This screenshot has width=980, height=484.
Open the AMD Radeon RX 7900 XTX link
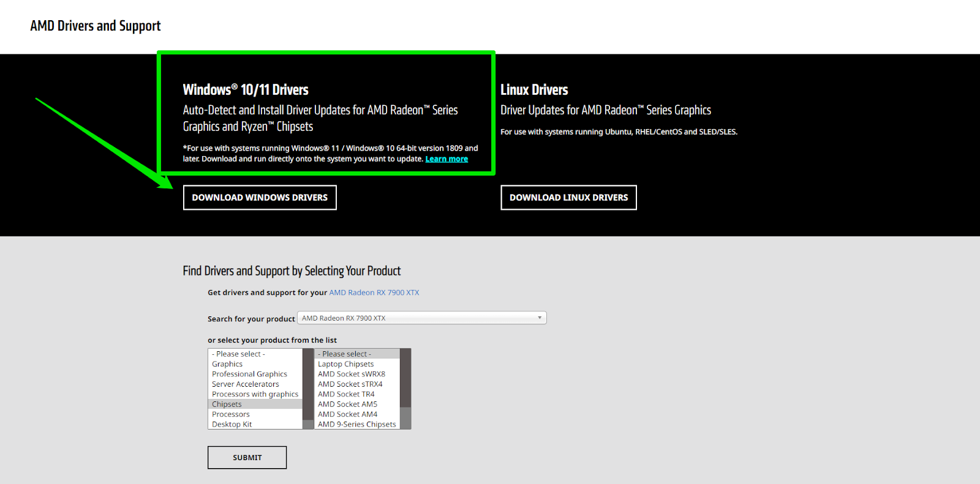coord(374,292)
